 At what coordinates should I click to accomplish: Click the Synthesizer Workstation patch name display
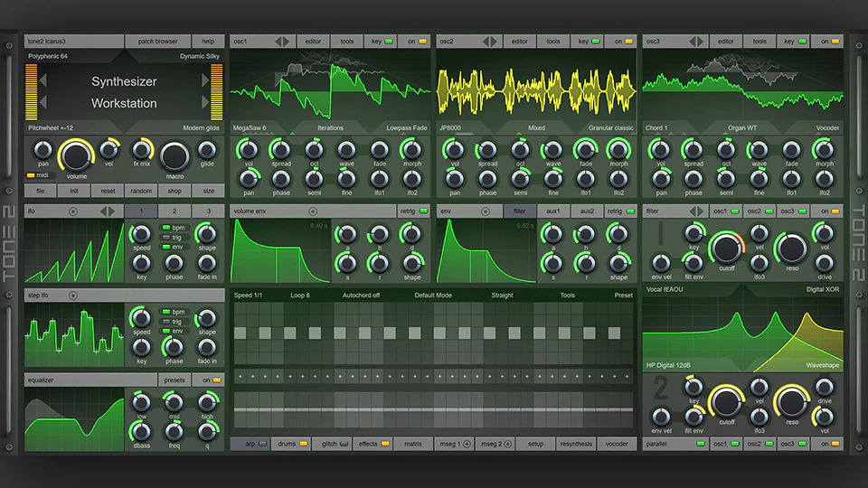click(x=124, y=92)
